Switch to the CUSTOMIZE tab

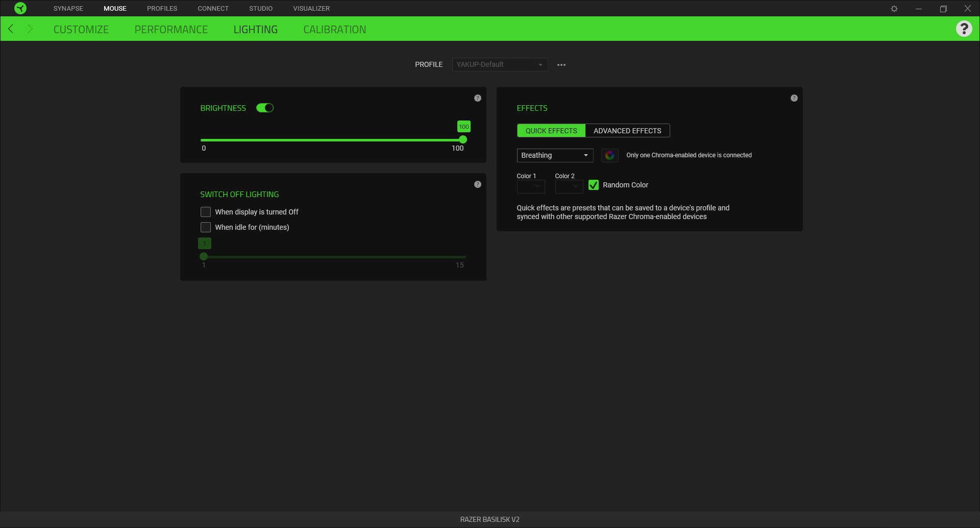(81, 30)
